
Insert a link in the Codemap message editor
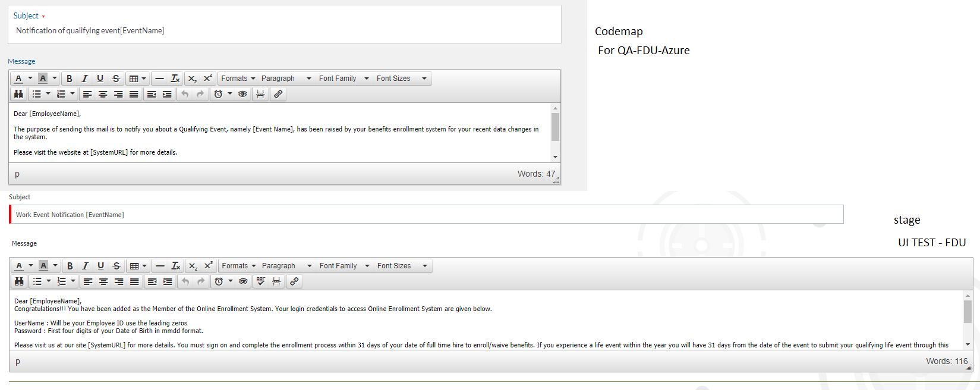point(278,94)
